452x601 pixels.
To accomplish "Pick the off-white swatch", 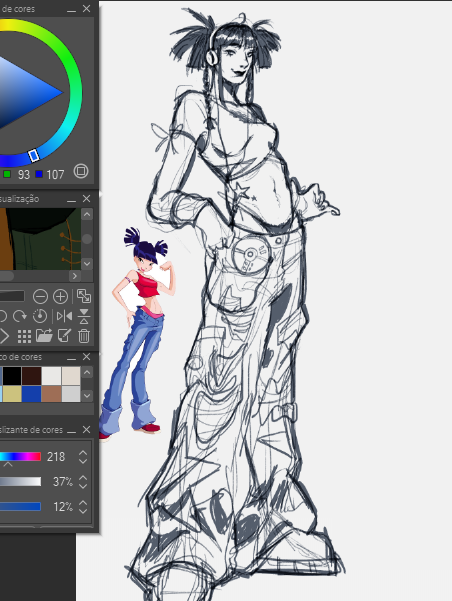I will click(x=51, y=376).
